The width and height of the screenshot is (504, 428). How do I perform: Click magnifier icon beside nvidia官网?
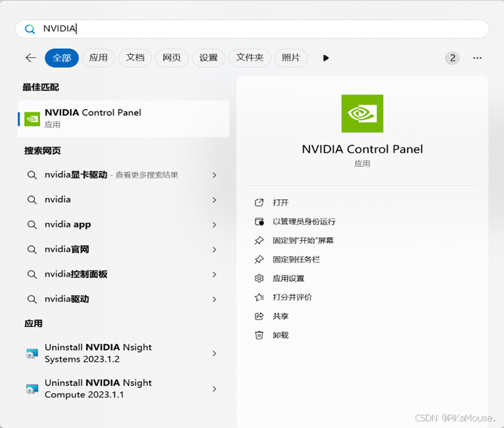32,250
